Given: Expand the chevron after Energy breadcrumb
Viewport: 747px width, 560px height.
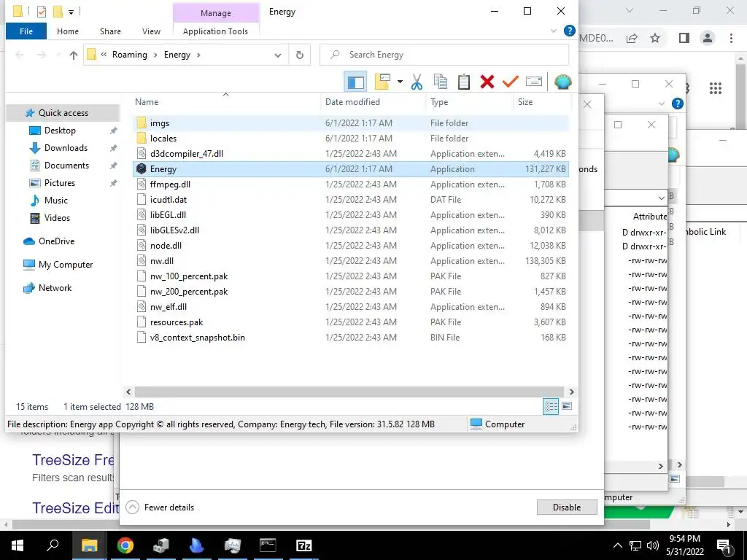Looking at the screenshot, I should (198, 55).
